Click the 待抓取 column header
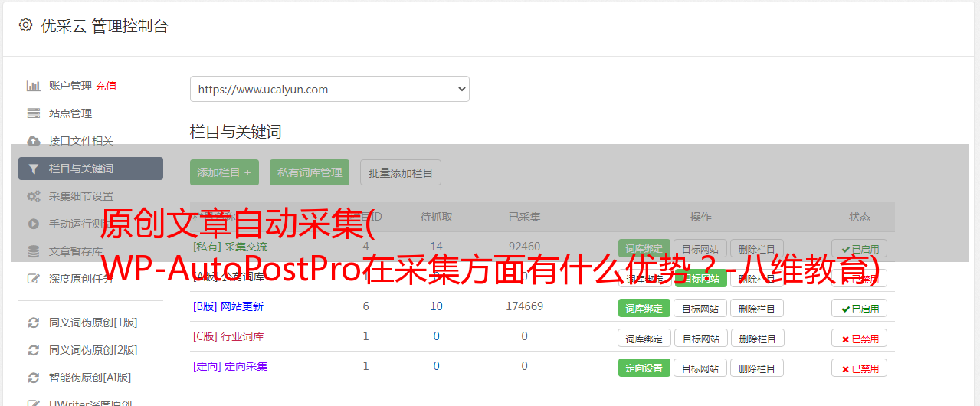Viewport: 980px width, 406px height. pyautogui.click(x=436, y=217)
